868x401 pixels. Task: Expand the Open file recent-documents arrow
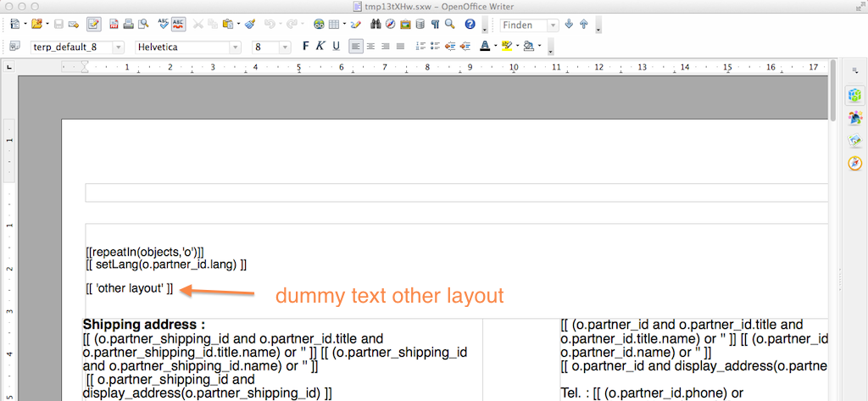[47, 25]
